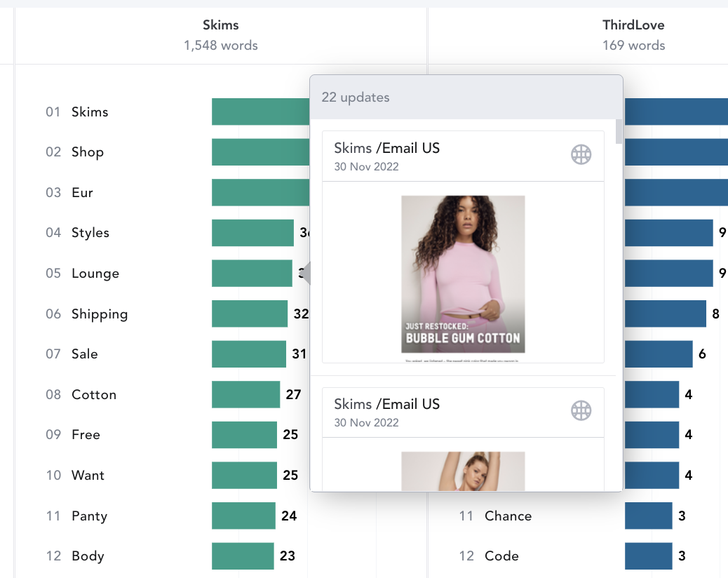Viewport: 728px width, 578px height.
Task: Select the green bar for Free
Action: click(244, 434)
